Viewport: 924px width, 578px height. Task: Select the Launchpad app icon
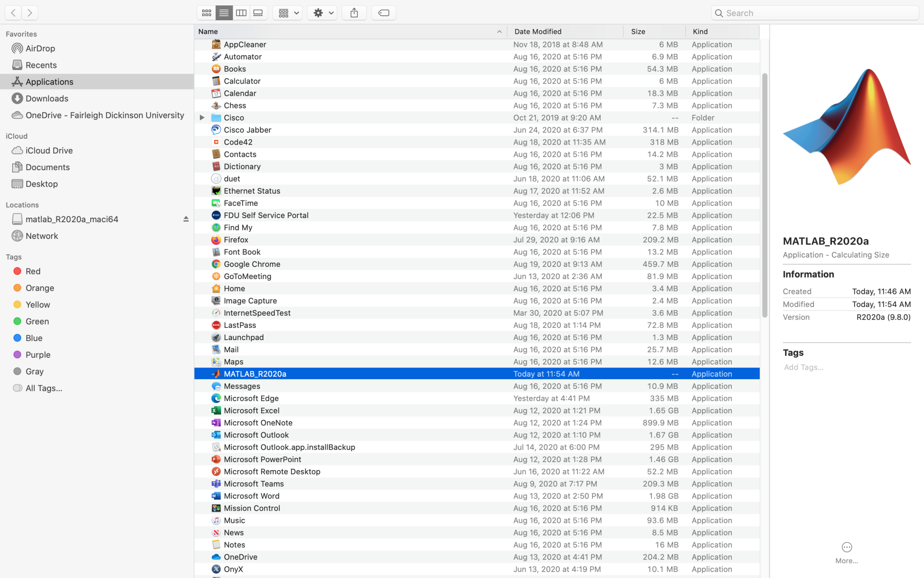216,337
